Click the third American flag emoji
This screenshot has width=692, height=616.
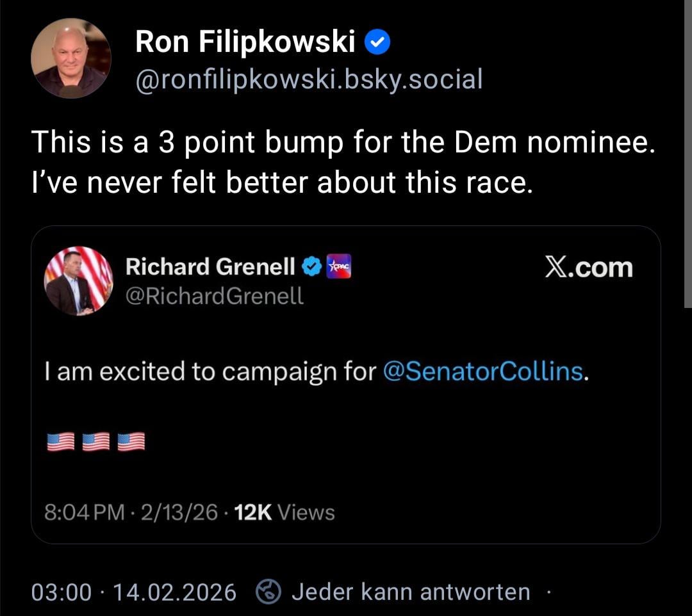131,441
